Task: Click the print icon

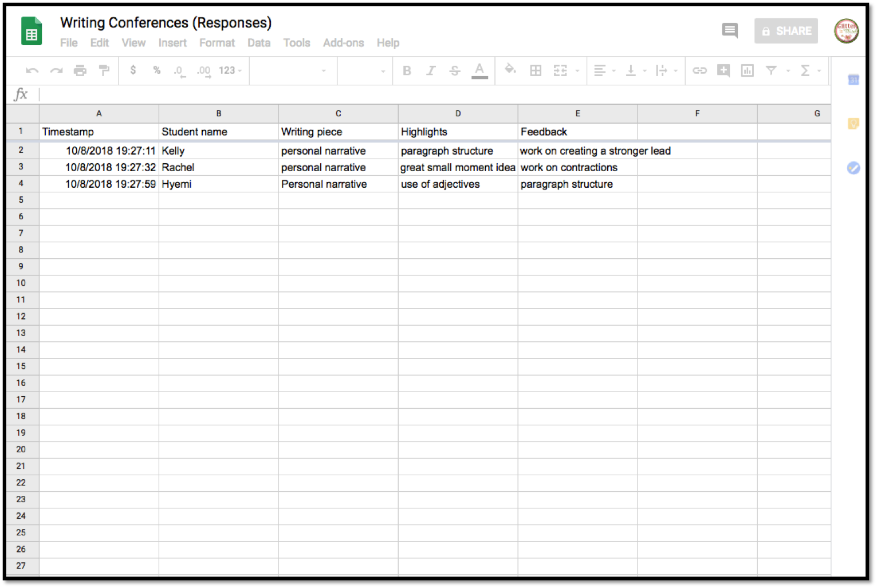Action: click(80, 70)
